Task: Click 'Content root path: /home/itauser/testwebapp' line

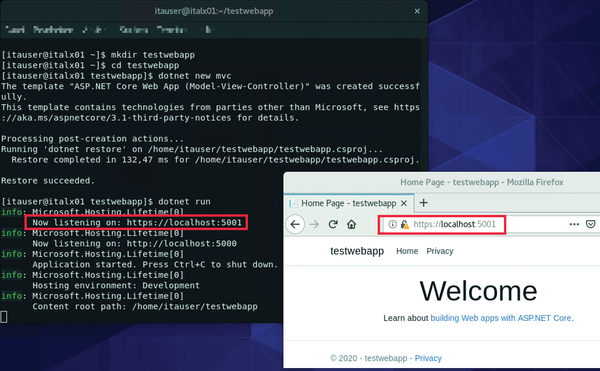Action: [145, 307]
